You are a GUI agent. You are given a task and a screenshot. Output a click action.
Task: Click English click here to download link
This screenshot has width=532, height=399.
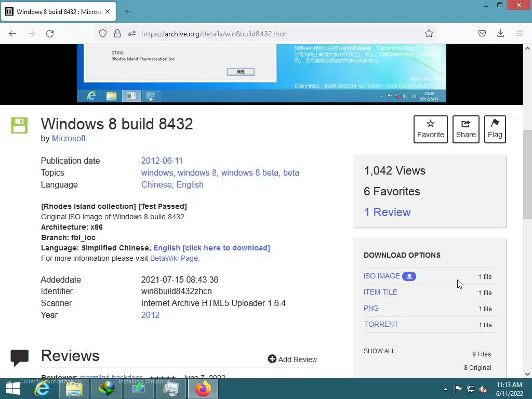click(x=212, y=248)
